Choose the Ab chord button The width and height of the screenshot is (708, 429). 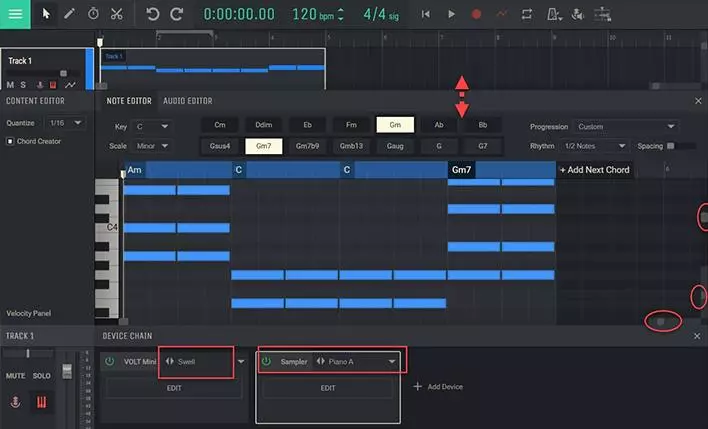(439, 125)
